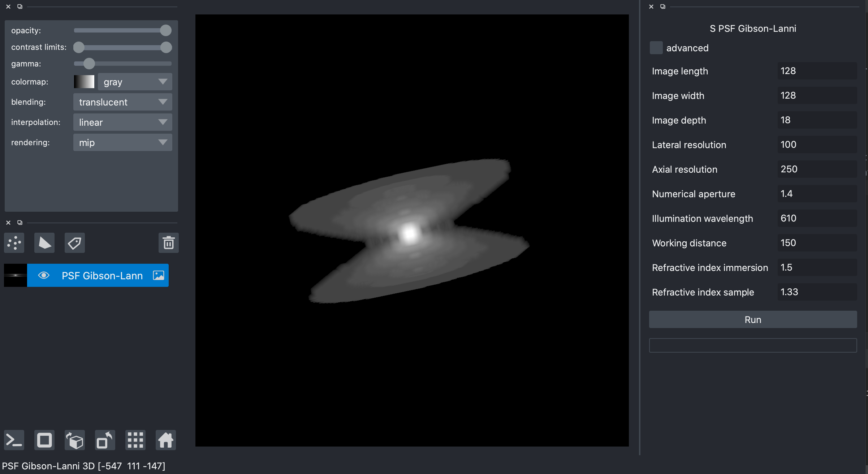Delete the selected layer with trash icon
This screenshot has height=474, width=868.
click(x=168, y=243)
